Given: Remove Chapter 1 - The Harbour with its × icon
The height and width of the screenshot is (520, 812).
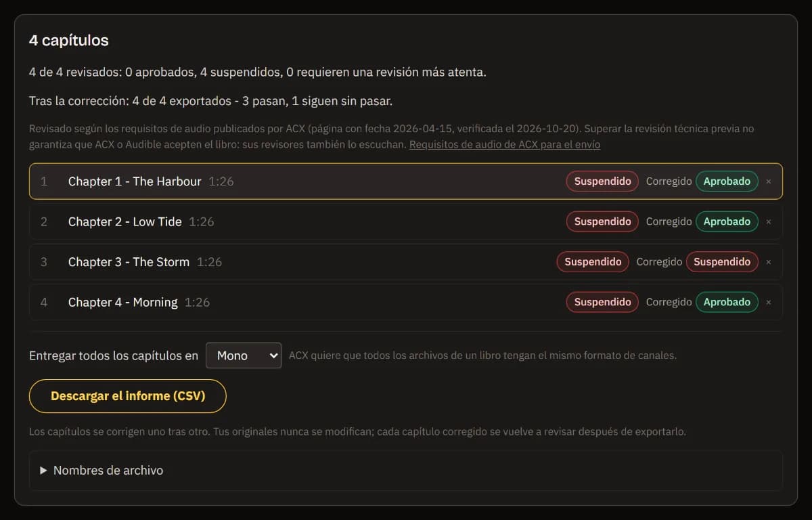Looking at the screenshot, I should coord(768,181).
